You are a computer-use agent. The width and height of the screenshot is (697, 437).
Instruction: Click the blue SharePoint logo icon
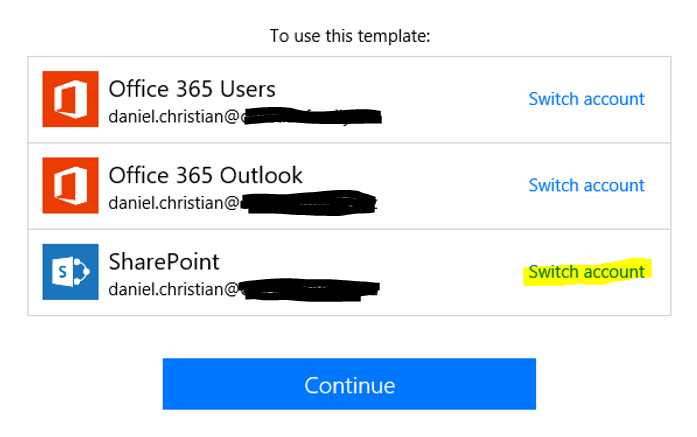(x=70, y=272)
